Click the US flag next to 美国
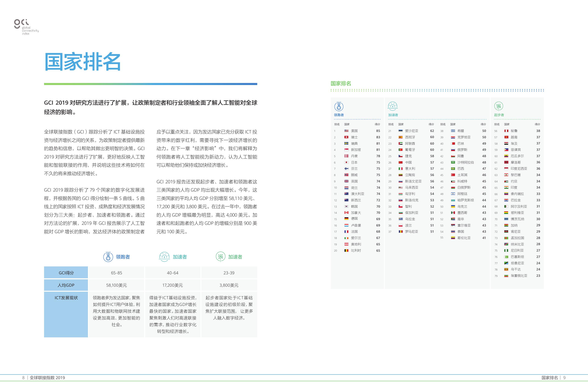This screenshot has width=588, height=390. tap(346, 131)
